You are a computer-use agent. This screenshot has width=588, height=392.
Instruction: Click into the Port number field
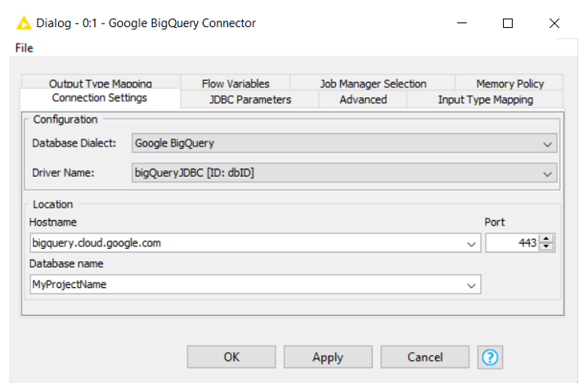click(512, 243)
